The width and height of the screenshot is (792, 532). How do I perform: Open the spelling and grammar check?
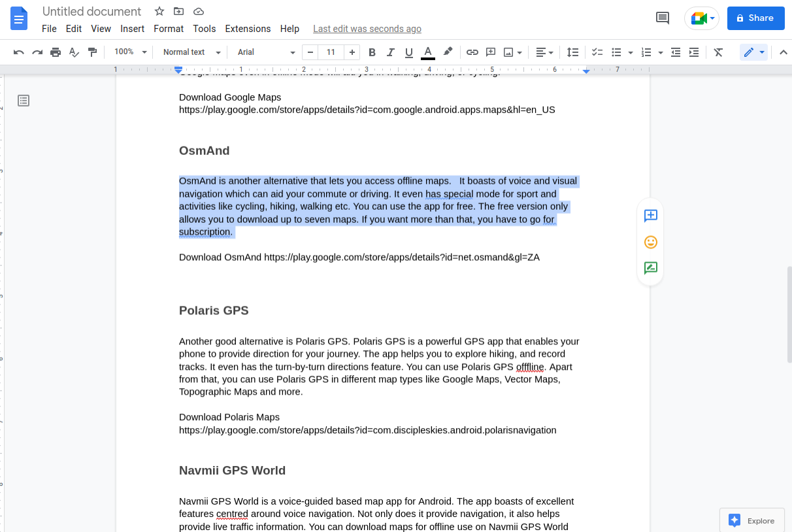coord(74,52)
